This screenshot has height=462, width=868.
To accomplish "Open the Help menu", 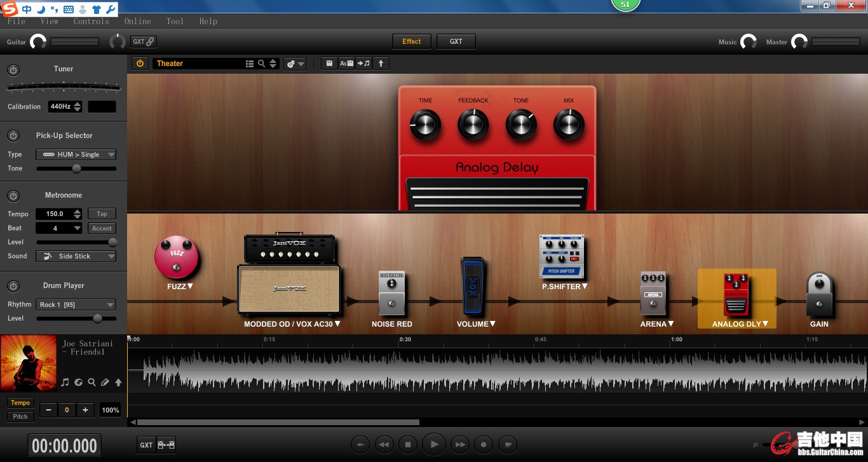I will pos(208,21).
